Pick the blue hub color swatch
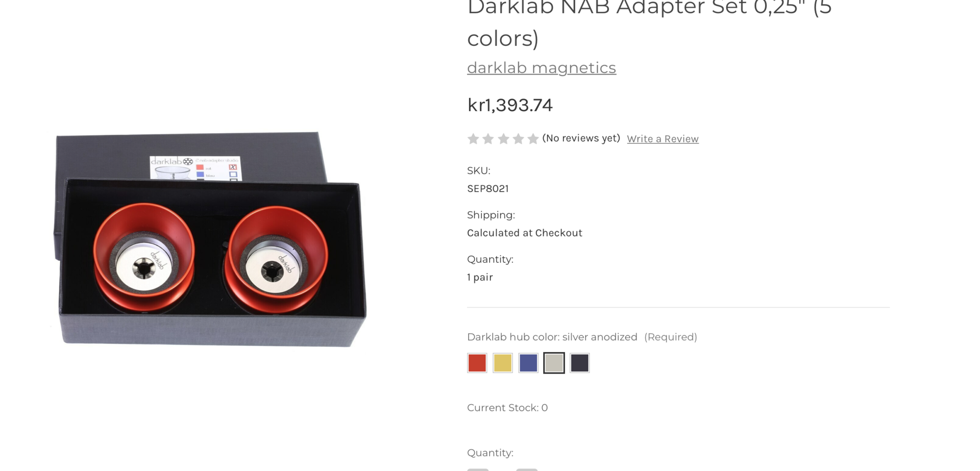980x471 pixels. [528, 363]
